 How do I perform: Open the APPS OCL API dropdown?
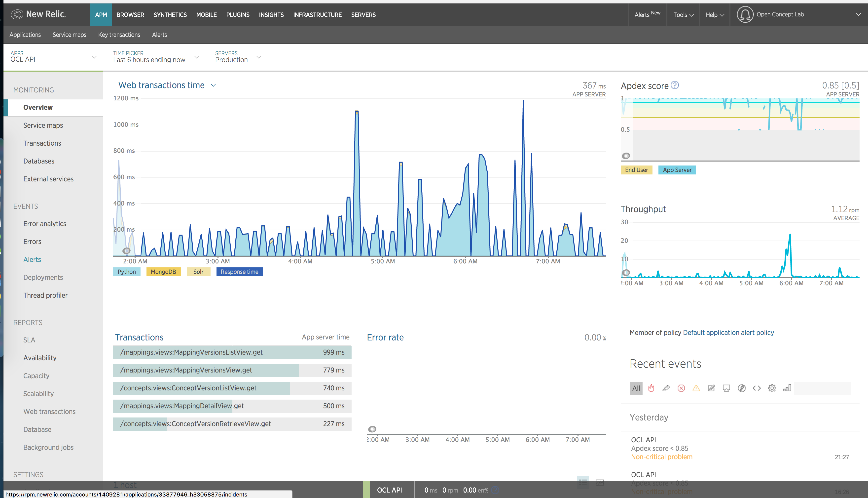(53, 57)
